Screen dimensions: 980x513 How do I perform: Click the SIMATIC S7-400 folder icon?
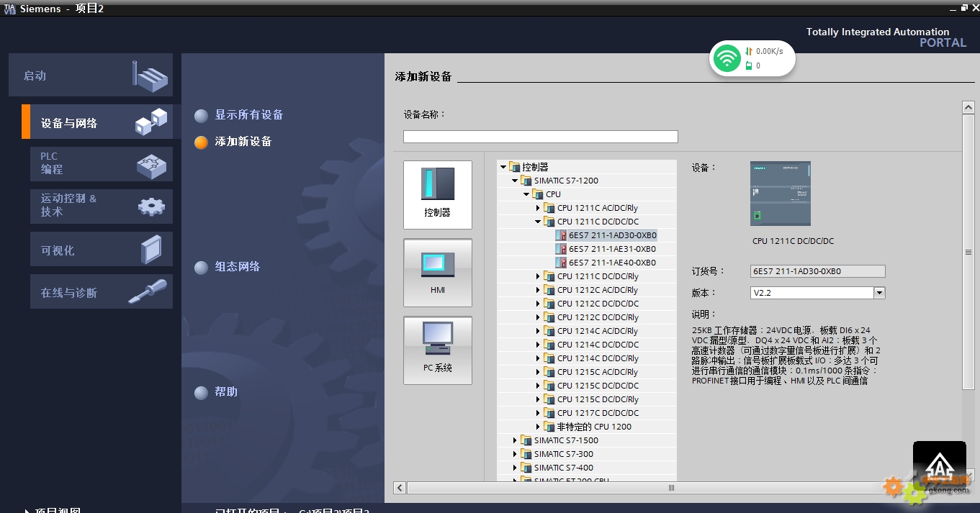(526, 468)
